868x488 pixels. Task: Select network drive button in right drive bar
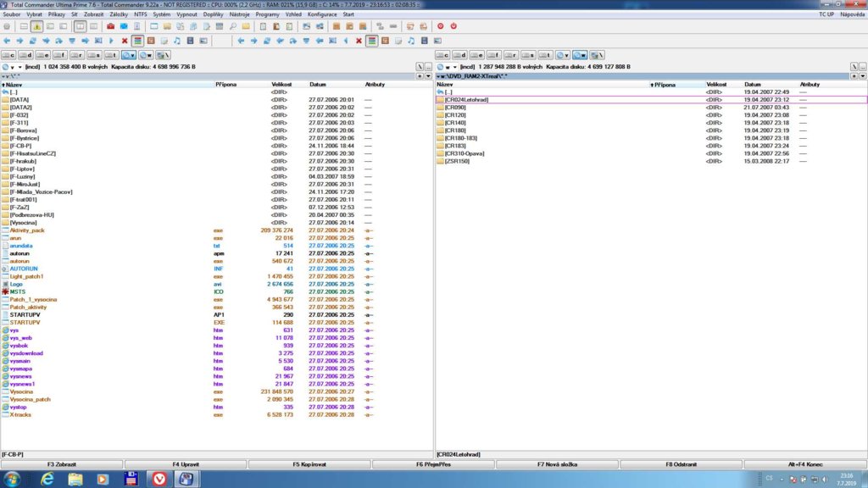(x=597, y=55)
